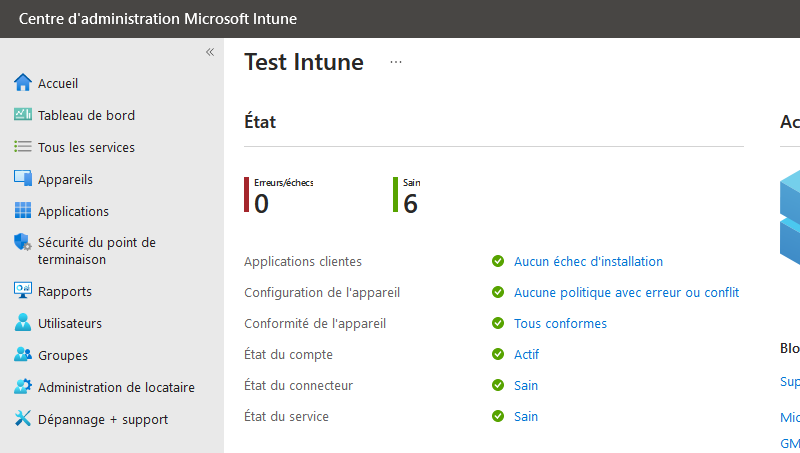The image size is (800, 453).
Task: Click the Appareils device icon
Action: click(23, 179)
